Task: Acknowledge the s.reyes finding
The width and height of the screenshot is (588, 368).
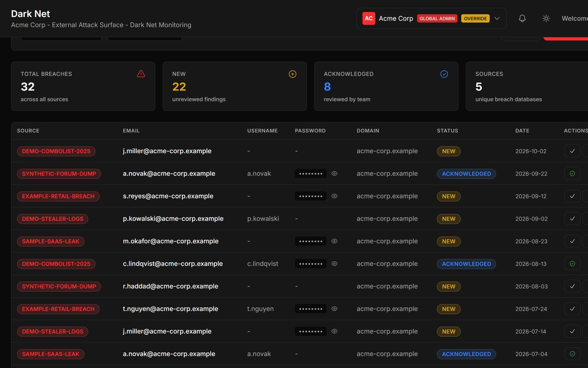Action: click(x=572, y=196)
